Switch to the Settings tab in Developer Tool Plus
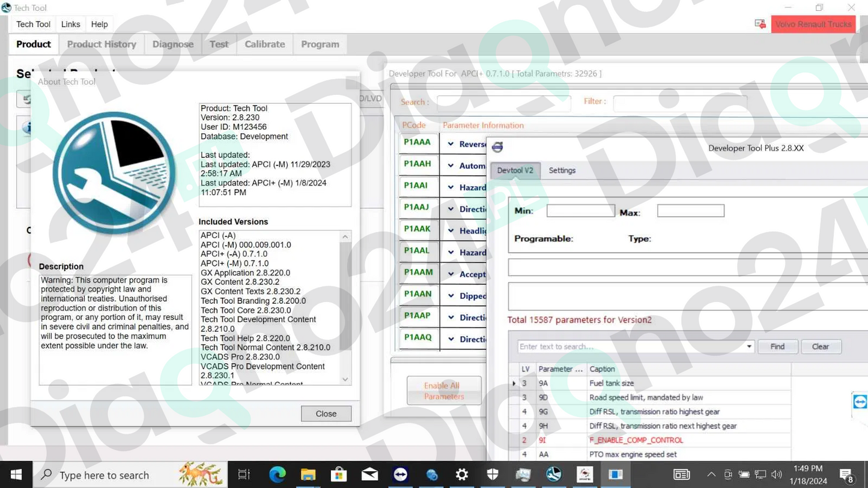This screenshot has height=488, width=868. pos(562,170)
